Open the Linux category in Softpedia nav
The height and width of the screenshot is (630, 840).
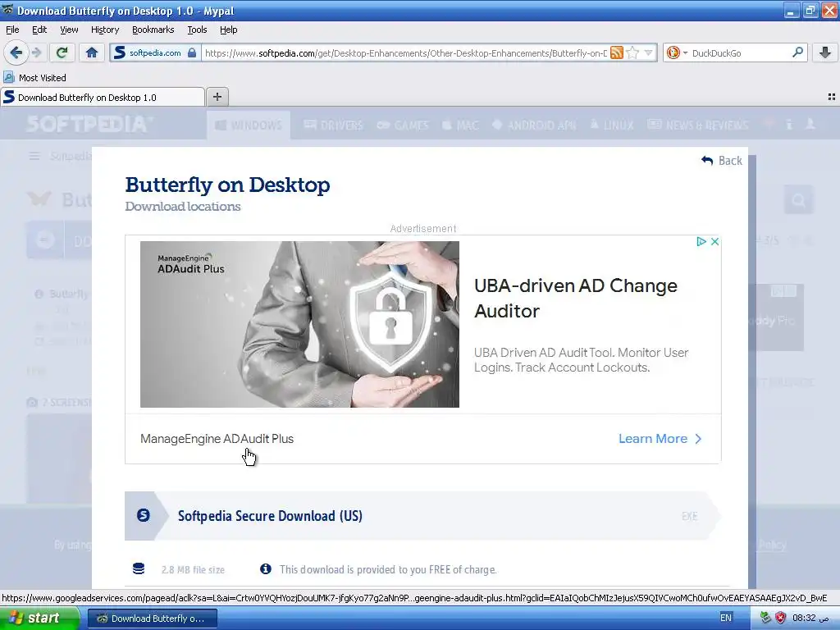point(612,126)
